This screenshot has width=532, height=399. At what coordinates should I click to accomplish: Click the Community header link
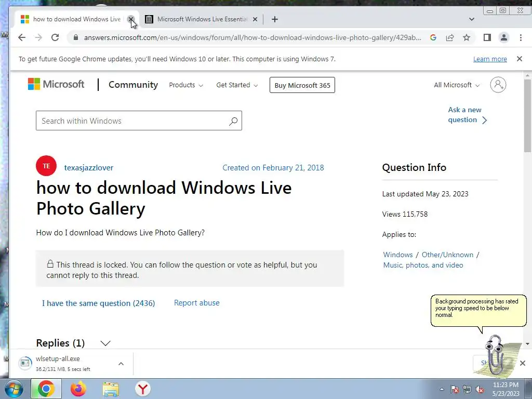(x=133, y=85)
